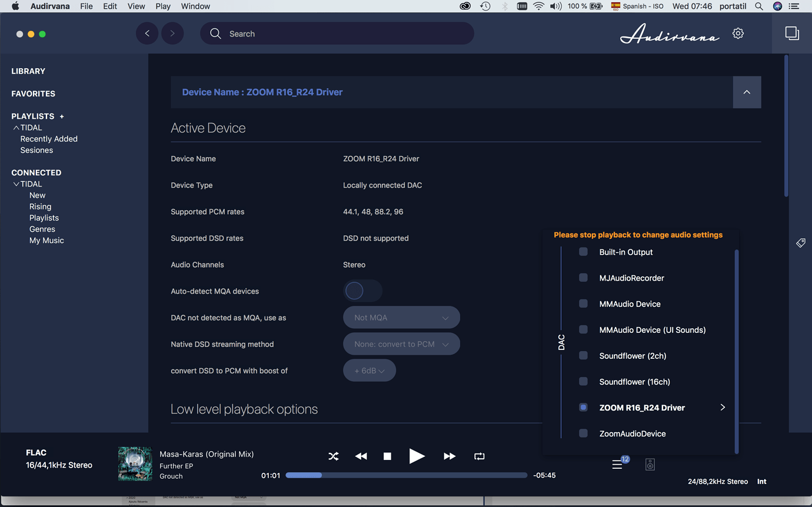Play the current track
This screenshot has height=507, width=812.
[417, 456]
